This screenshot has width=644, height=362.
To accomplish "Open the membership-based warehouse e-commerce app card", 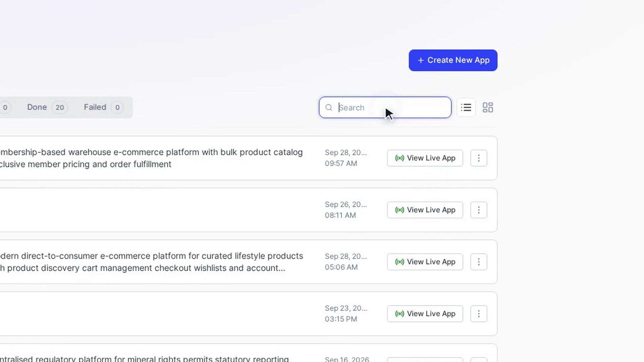I will [x=248, y=158].
